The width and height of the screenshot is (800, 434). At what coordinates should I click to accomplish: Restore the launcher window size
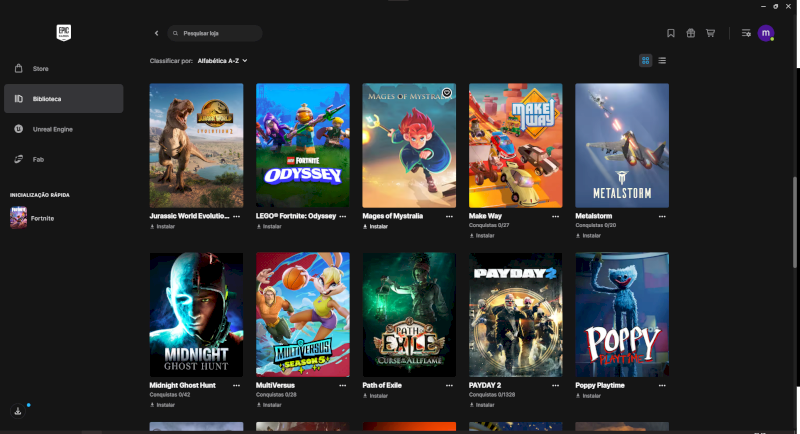pyautogui.click(x=776, y=6)
